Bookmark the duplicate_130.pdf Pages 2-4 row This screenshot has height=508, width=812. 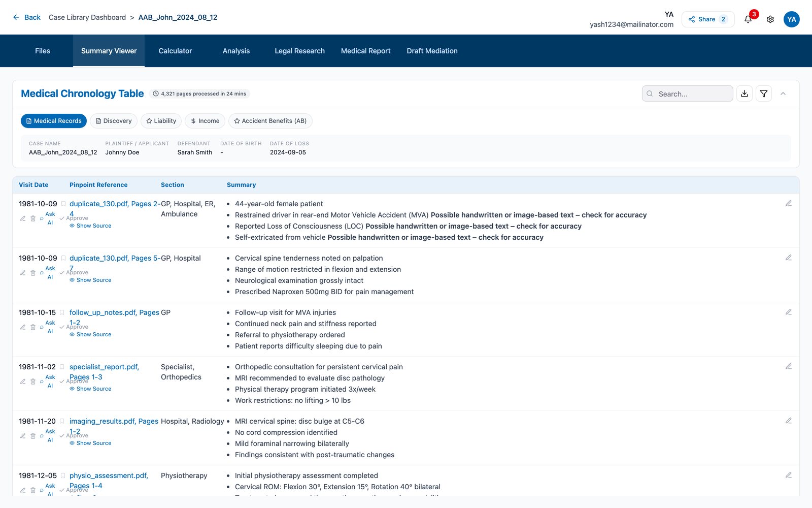[63, 204]
